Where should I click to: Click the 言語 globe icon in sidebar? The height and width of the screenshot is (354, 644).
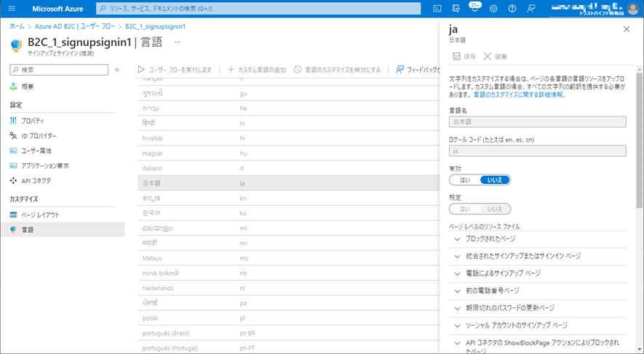pyautogui.click(x=14, y=230)
